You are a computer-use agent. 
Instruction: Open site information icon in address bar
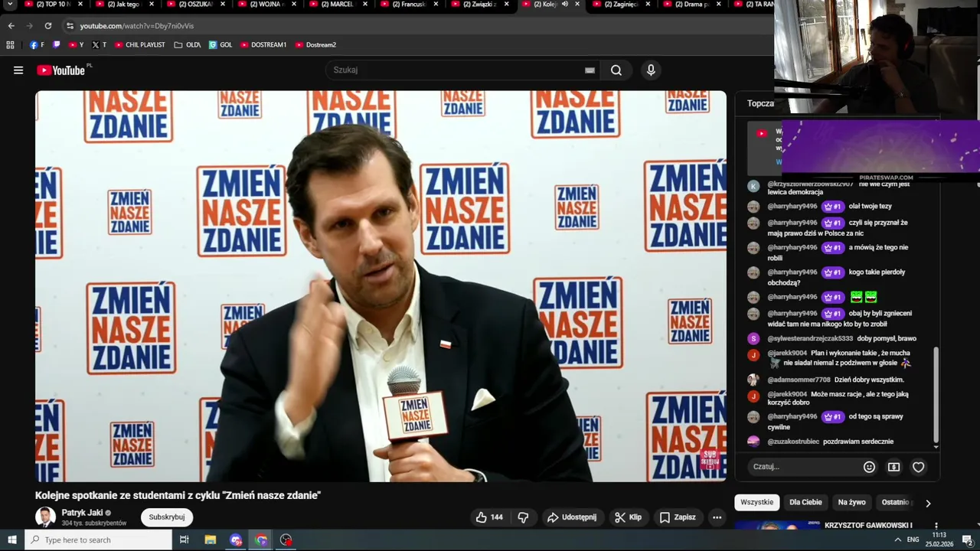pos(70,26)
